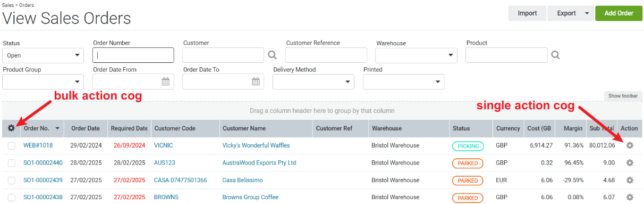Open the Order Date To calendar picker
The image size is (644, 204).
pos(256,81)
